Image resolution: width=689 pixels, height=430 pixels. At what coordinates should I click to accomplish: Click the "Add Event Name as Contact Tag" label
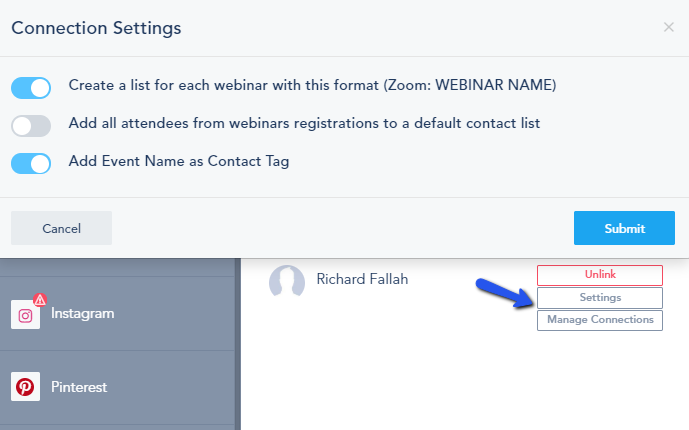coord(179,161)
